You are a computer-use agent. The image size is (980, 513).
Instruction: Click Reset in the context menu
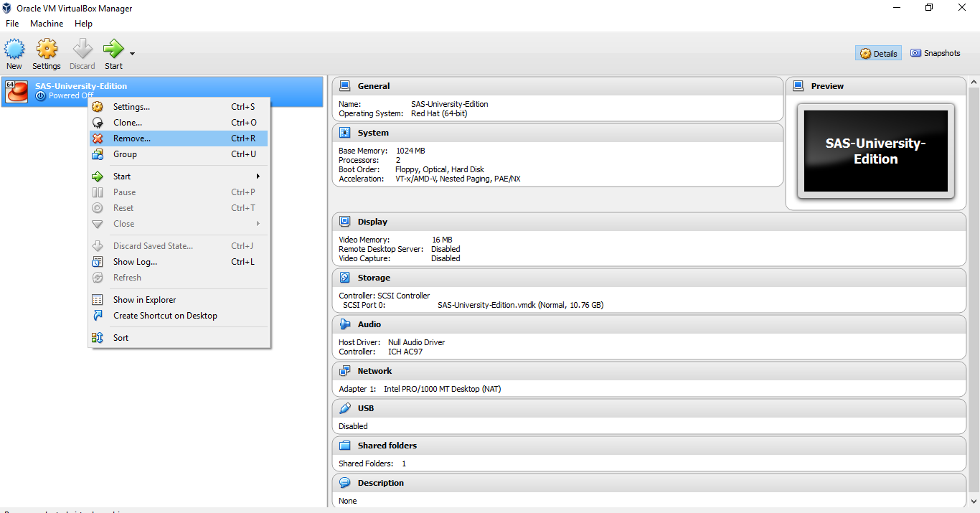(x=178, y=208)
